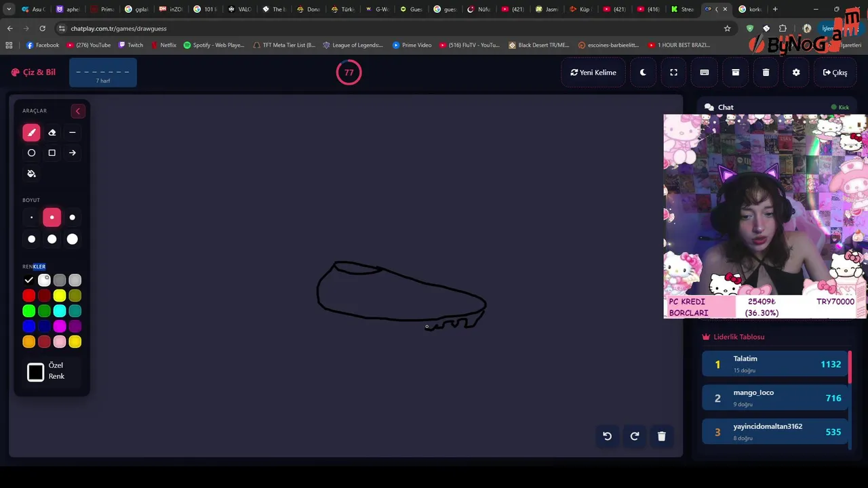Click the Çıkış exit button
Screen dimensions: 868x488
click(835, 73)
